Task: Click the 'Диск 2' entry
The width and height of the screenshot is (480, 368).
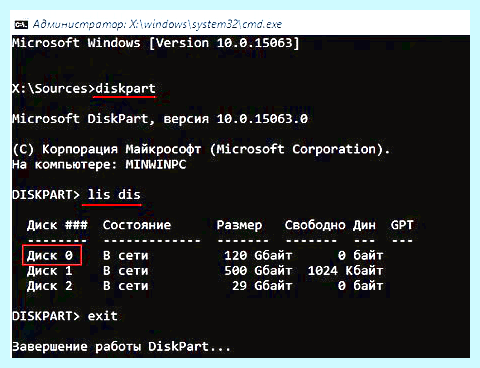Action: pos(50,286)
